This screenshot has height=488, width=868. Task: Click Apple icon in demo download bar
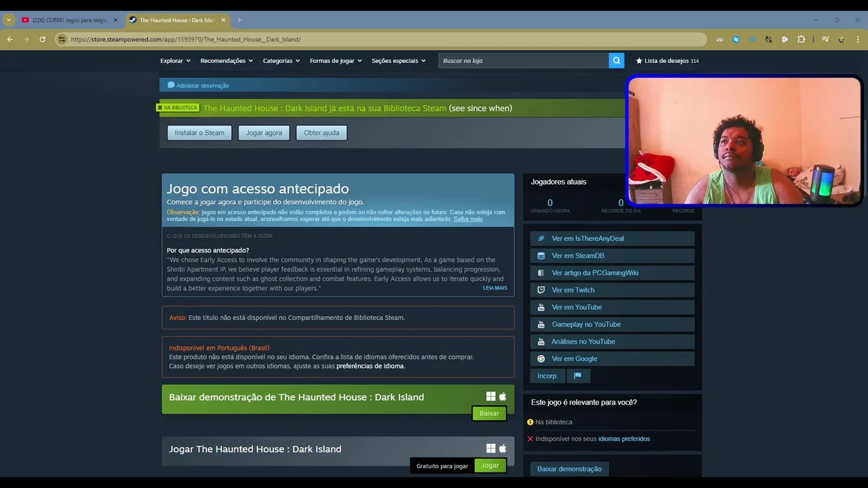pyautogui.click(x=502, y=396)
